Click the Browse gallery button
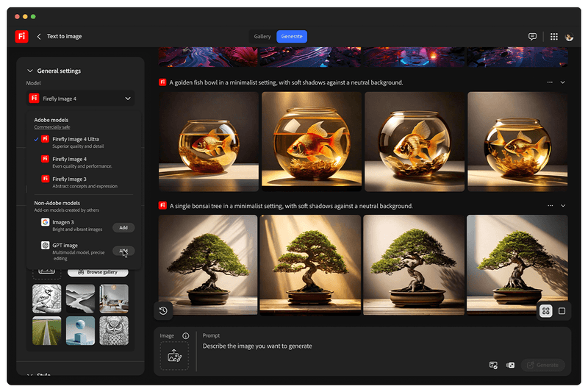This screenshot has width=588, height=392. pyautogui.click(x=98, y=272)
